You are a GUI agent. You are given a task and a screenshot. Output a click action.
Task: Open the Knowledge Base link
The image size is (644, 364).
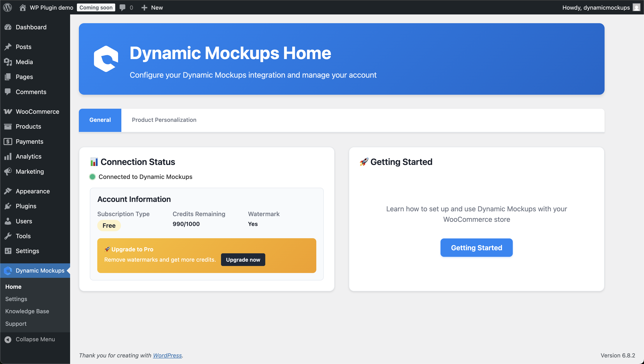[x=27, y=311]
